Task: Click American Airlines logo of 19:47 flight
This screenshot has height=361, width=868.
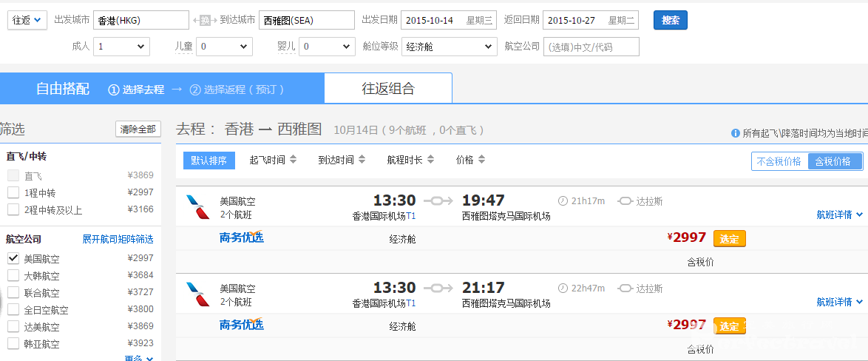Action: [x=198, y=207]
